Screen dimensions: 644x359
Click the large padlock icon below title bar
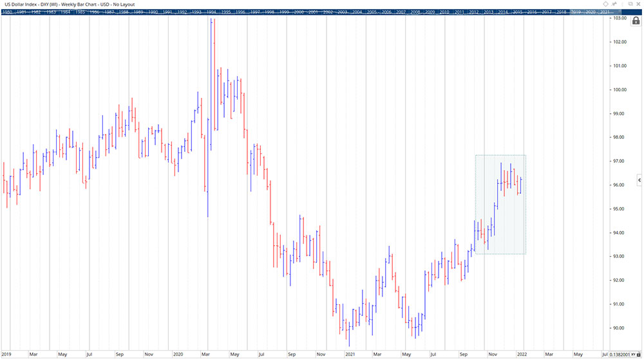636,21
